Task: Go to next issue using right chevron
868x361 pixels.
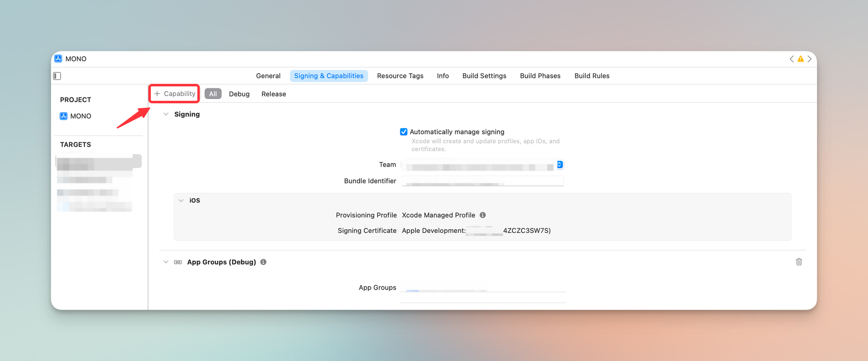Action: (809, 59)
